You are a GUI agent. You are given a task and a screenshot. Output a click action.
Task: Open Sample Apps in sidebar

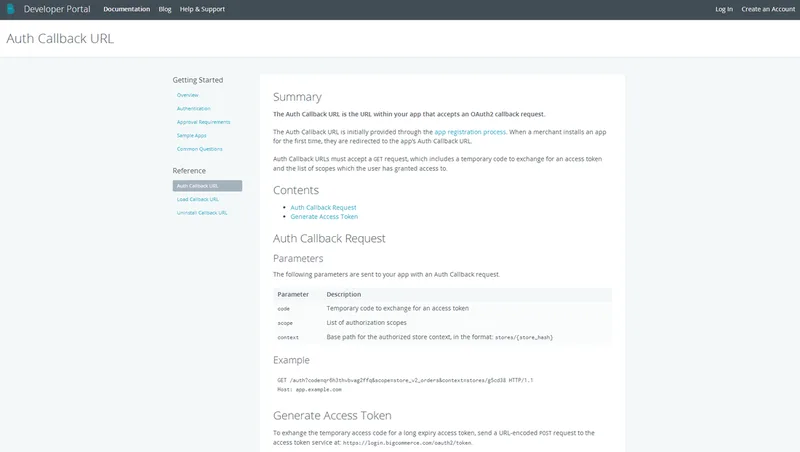click(191, 136)
